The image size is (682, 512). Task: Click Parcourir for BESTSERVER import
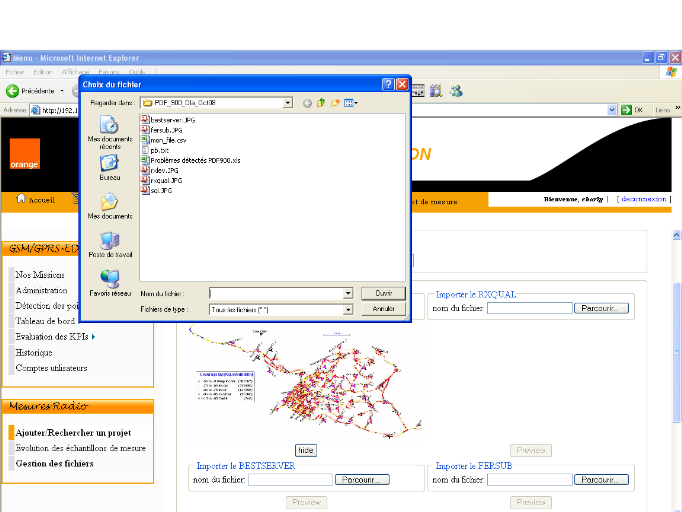(x=362, y=479)
